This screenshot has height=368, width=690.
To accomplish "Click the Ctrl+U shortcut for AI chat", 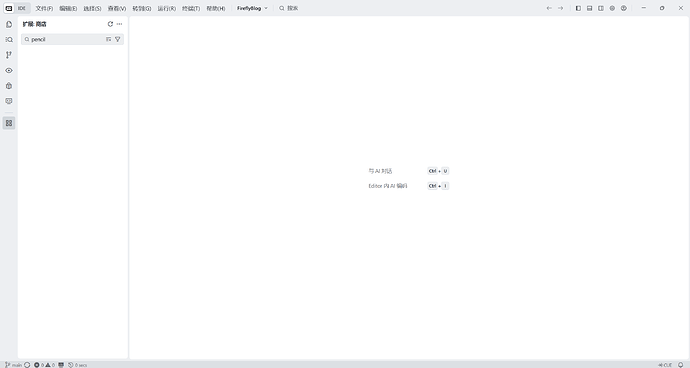I will [438, 171].
